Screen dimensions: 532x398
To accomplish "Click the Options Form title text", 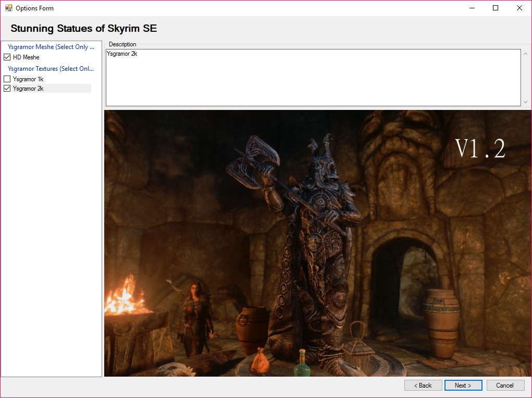I will click(x=34, y=8).
